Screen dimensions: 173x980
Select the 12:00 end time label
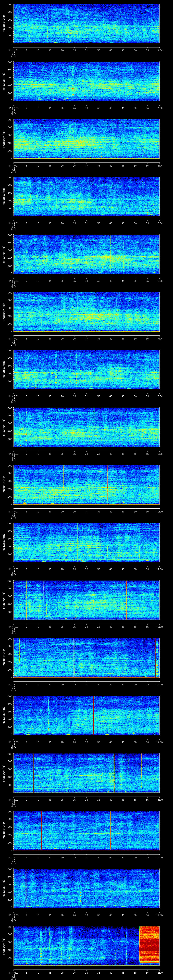click(x=160, y=627)
